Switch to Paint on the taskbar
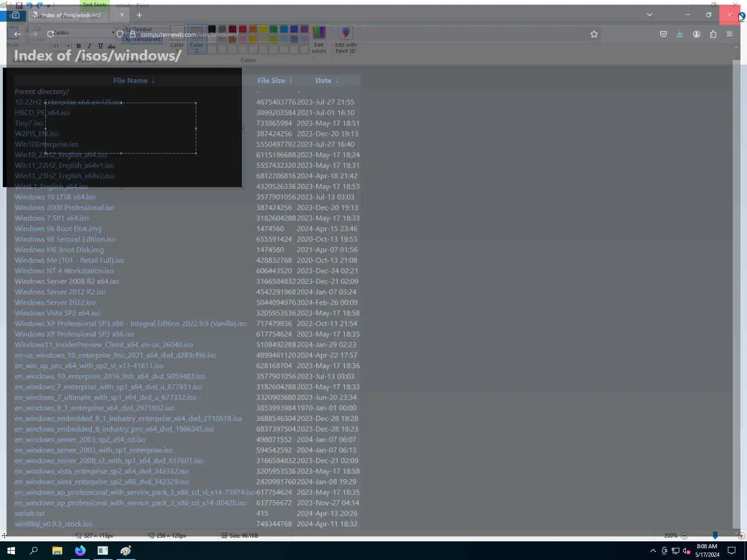747x560 pixels. click(x=126, y=551)
